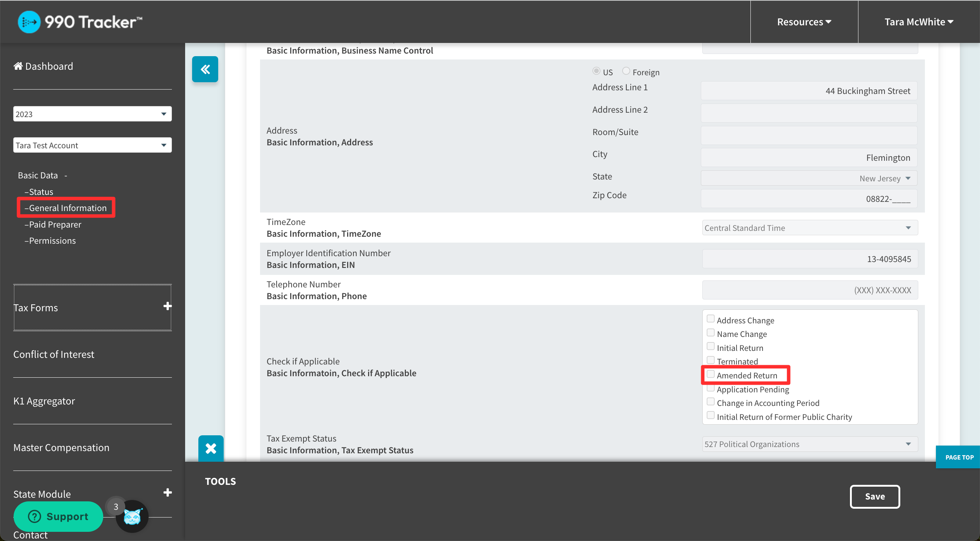Open the Tara McWhite user menu
This screenshot has width=980, height=541.
(918, 22)
